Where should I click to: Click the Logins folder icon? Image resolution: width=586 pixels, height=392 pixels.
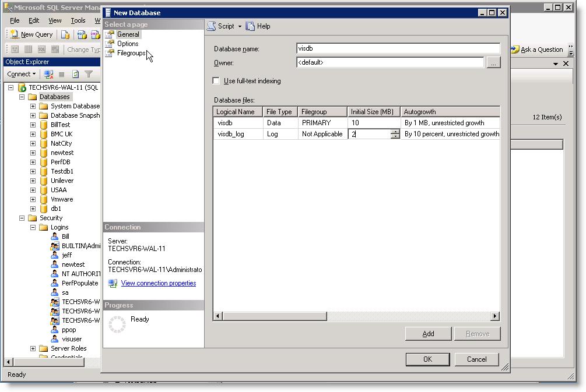pyautogui.click(x=44, y=227)
